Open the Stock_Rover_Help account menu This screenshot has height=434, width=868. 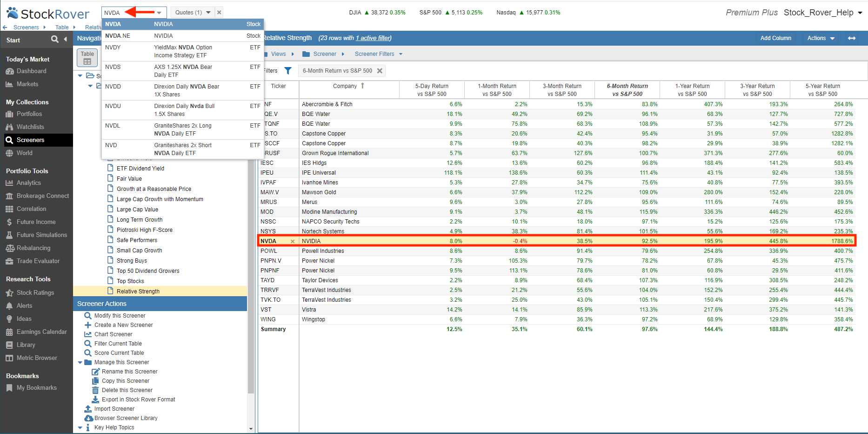[x=823, y=13]
